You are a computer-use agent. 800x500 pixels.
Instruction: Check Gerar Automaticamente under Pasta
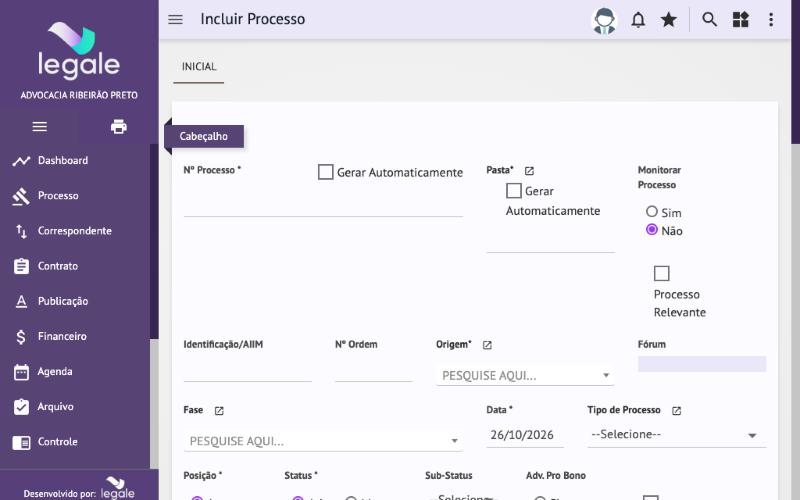[514, 191]
